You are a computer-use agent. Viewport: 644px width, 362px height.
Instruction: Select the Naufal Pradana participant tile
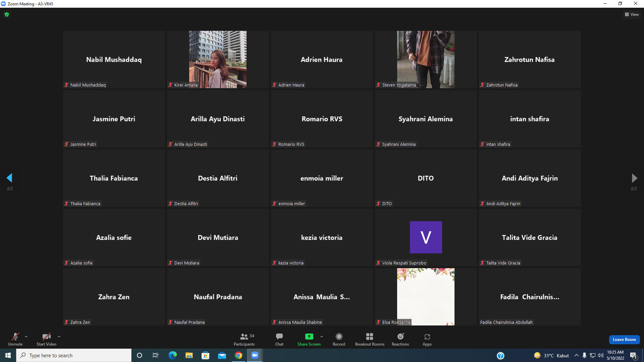[218, 297]
